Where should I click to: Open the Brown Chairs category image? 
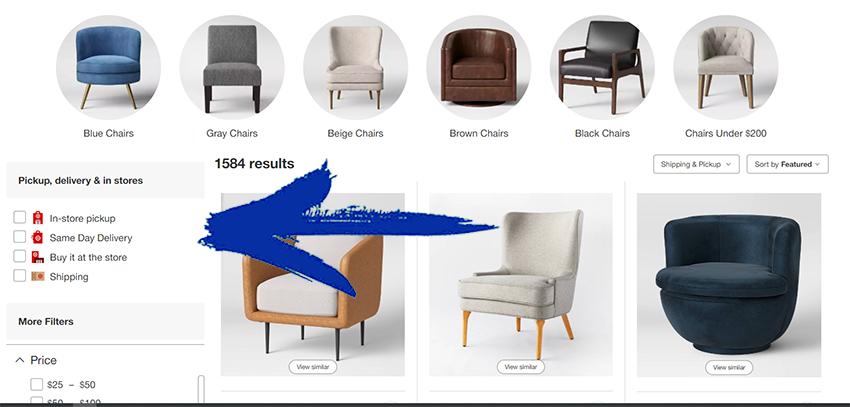click(x=479, y=67)
